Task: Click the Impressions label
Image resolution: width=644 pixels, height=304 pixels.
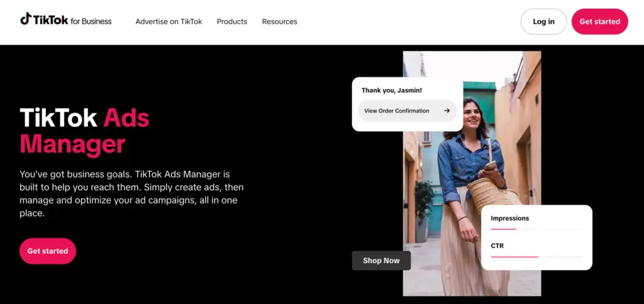Action: tap(509, 218)
